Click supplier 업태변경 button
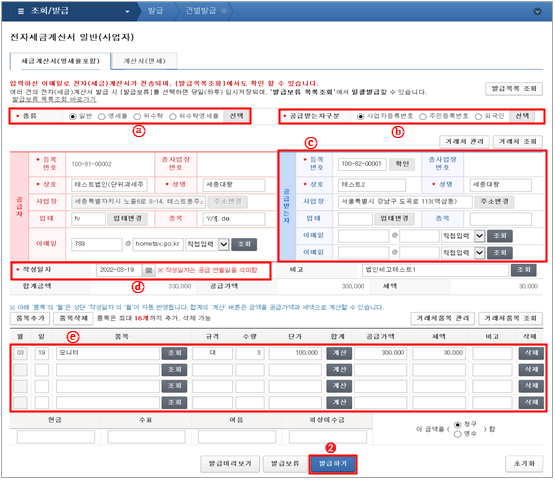Screen dimensions: 555x480 [127, 219]
